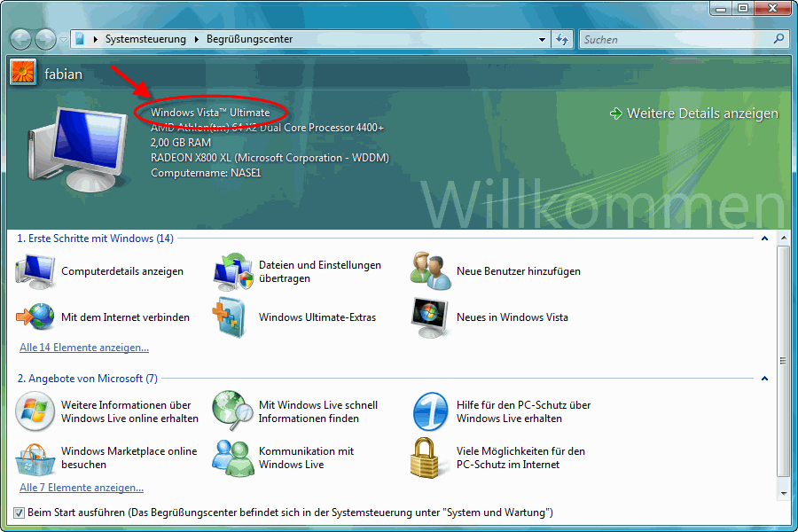Click into the Suchen search field
Viewport: 798px width, 532px height.
pyautogui.click(x=675, y=39)
